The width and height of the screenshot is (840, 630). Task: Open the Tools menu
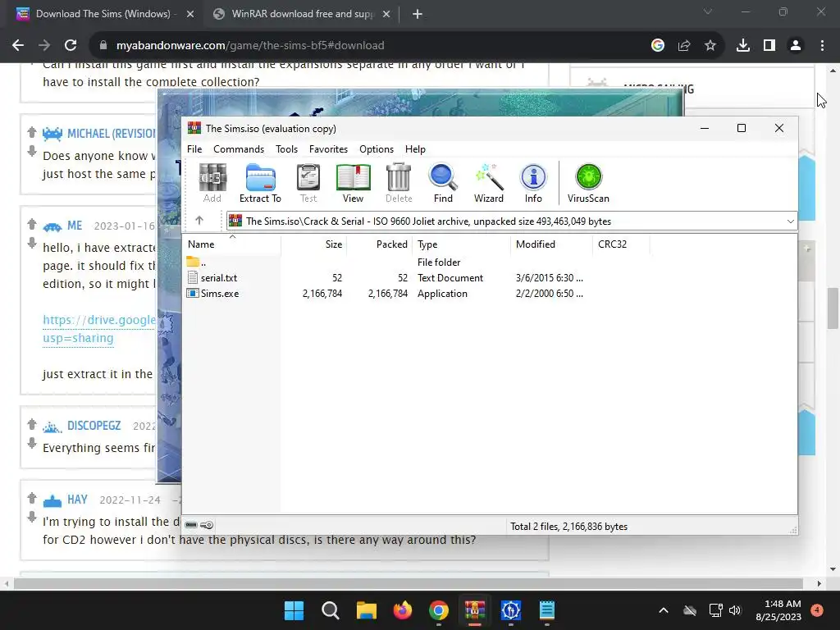pyautogui.click(x=286, y=149)
